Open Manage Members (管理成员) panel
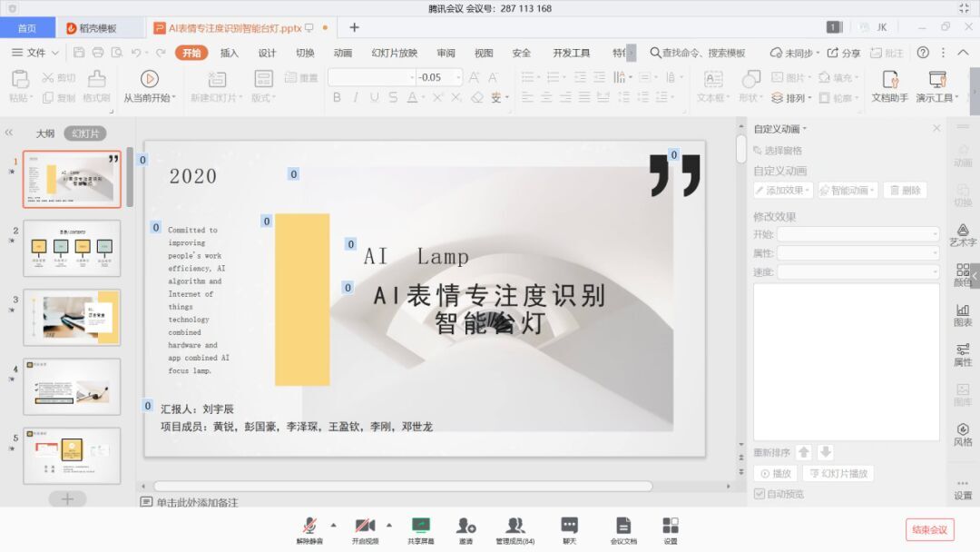 (514, 526)
